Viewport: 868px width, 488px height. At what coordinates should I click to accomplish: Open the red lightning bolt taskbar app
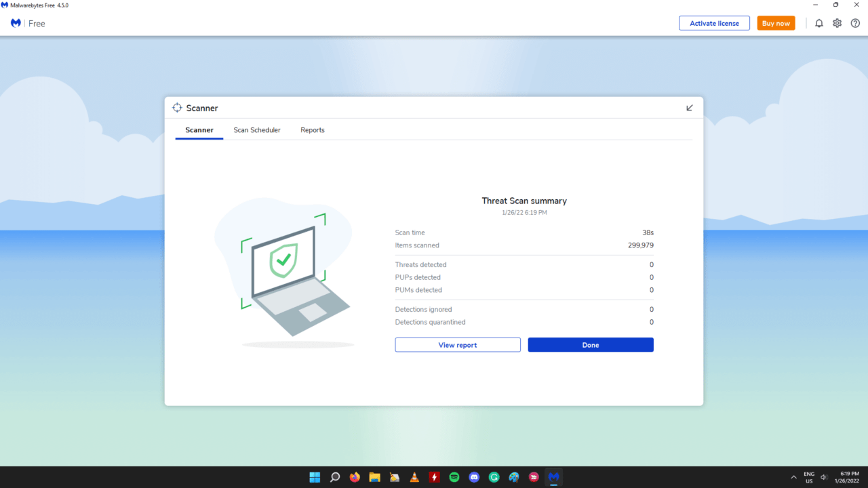pyautogui.click(x=435, y=477)
